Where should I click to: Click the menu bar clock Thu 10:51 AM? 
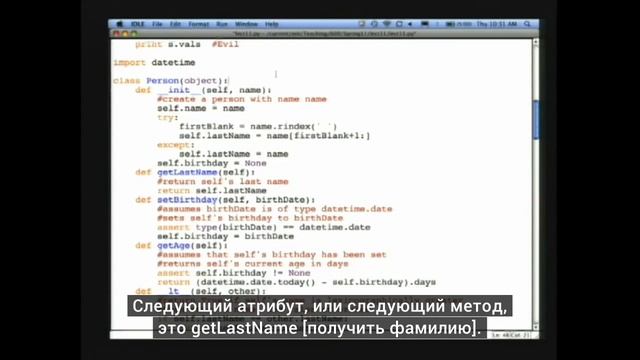tap(497, 24)
